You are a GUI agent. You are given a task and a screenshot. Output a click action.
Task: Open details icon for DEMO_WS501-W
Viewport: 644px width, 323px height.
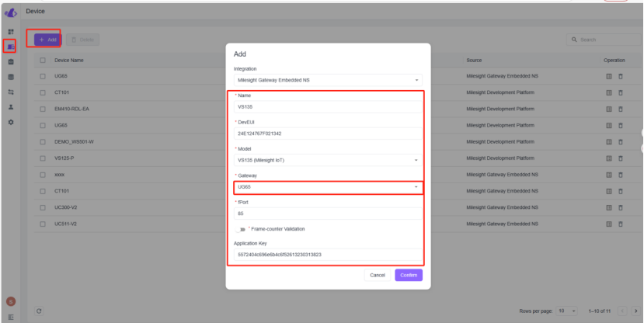click(609, 142)
